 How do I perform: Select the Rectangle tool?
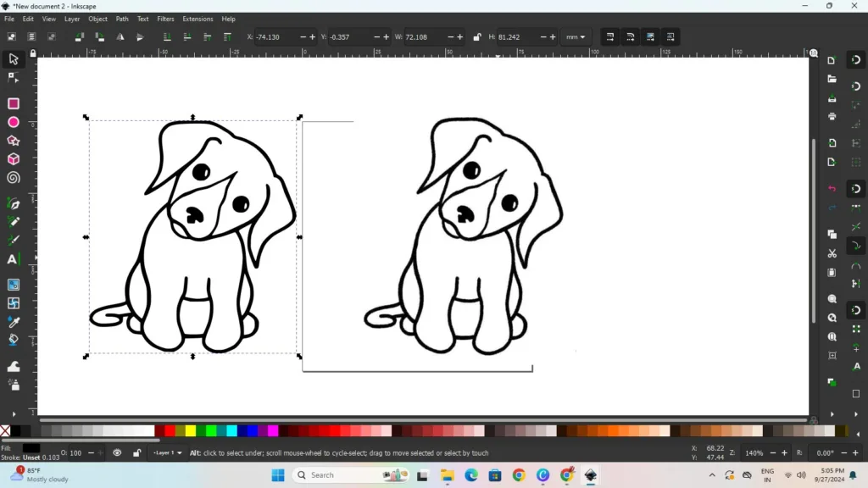pyautogui.click(x=14, y=103)
